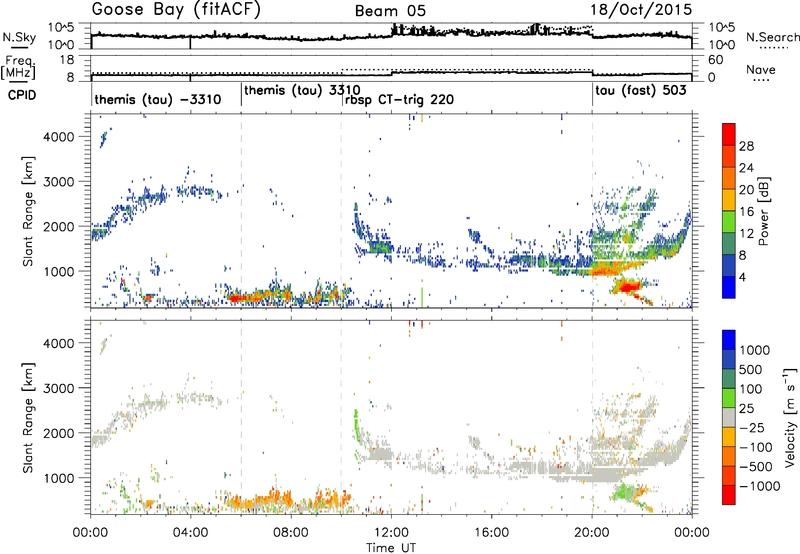The image size is (800, 554).
Task: Click the red high-power echo patch near 21:30 UT
Action: coord(629,287)
